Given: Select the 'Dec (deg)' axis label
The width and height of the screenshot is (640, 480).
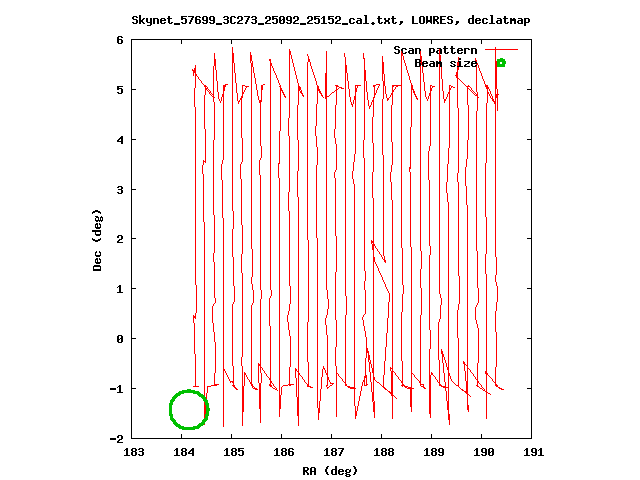Looking at the screenshot, I should [x=97, y=240].
